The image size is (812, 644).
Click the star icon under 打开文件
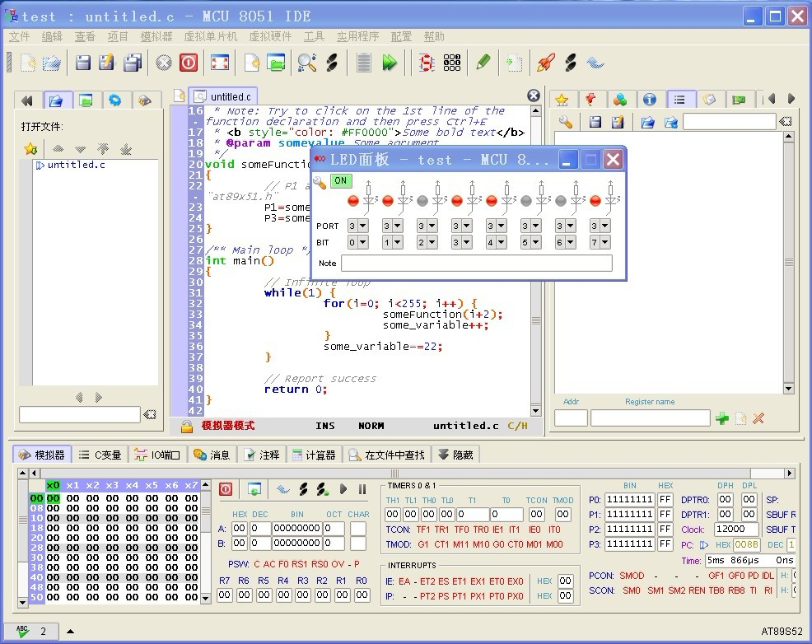tap(30, 150)
